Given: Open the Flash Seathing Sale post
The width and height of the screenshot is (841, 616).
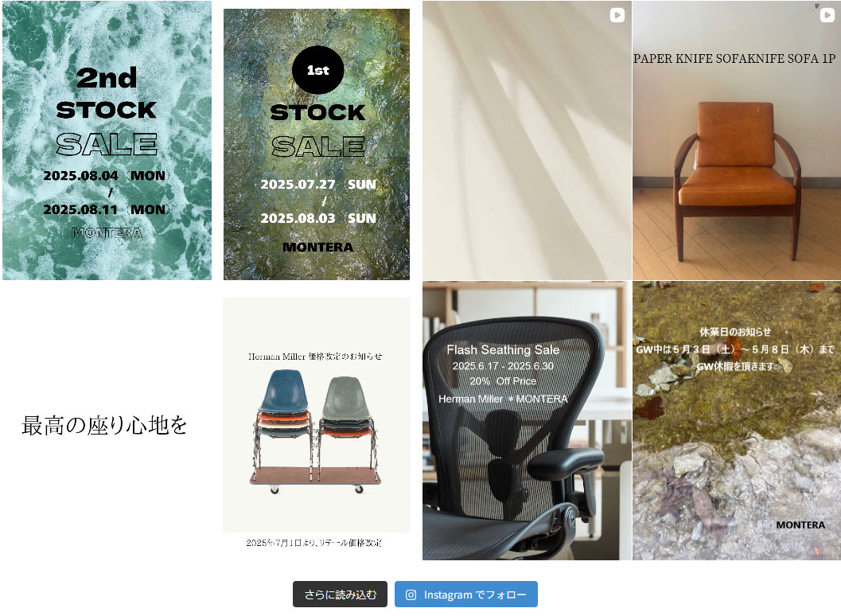Looking at the screenshot, I should tap(527, 421).
